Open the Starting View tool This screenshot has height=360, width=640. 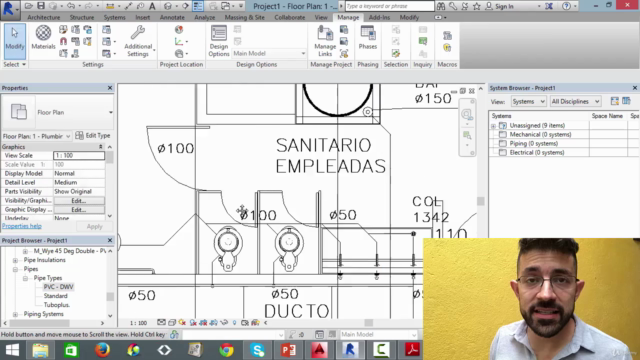pos(344,53)
